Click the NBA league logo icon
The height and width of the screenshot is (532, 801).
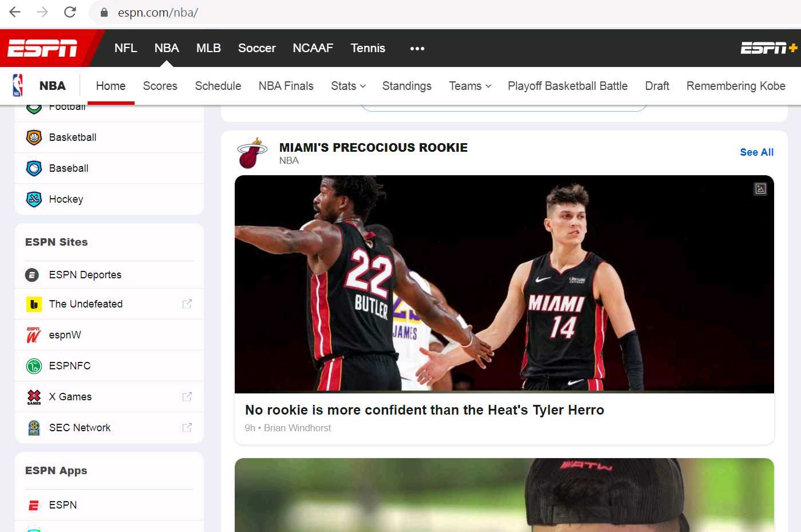[18, 85]
